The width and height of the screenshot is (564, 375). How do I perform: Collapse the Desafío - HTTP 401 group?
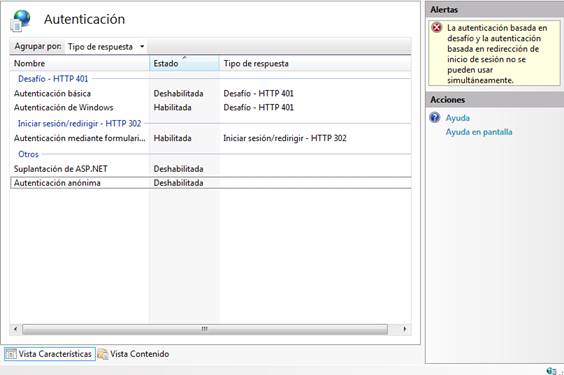tap(53, 79)
